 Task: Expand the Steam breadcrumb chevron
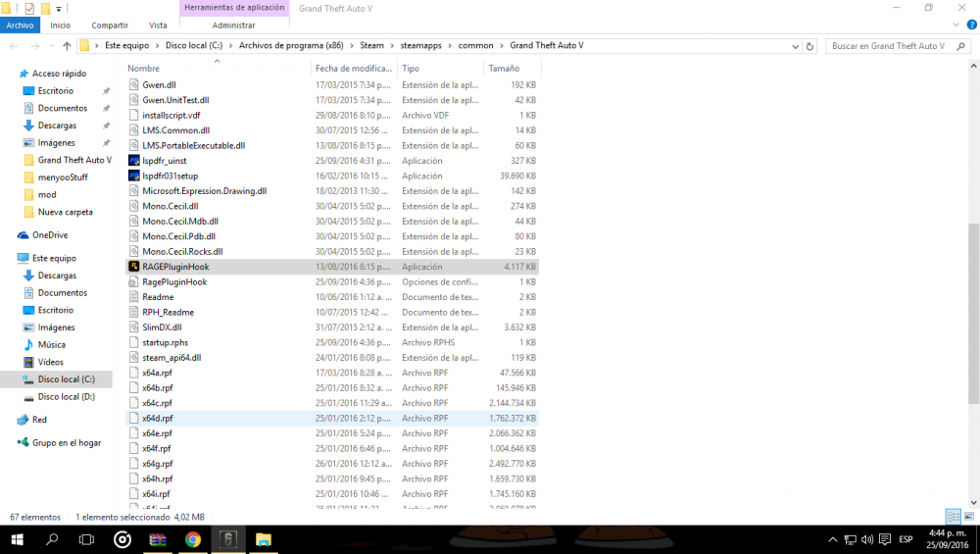click(393, 46)
